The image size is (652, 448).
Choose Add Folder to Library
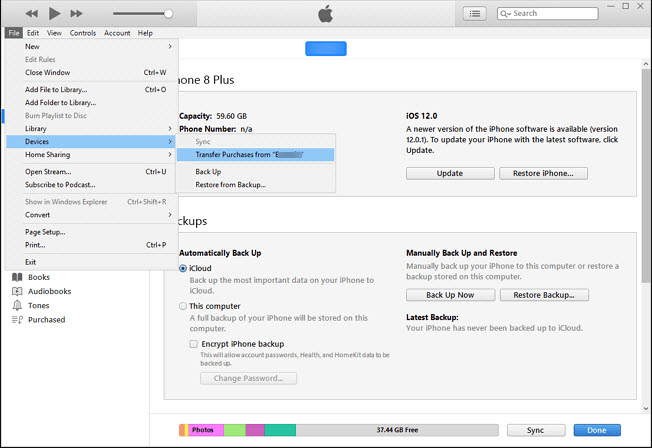92,102
